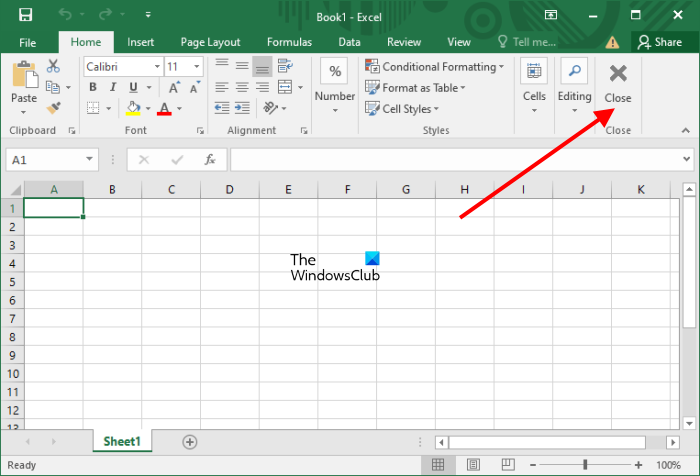Click Bottom Align icon
Image resolution: width=700 pixels, height=476 pixels.
(262, 67)
